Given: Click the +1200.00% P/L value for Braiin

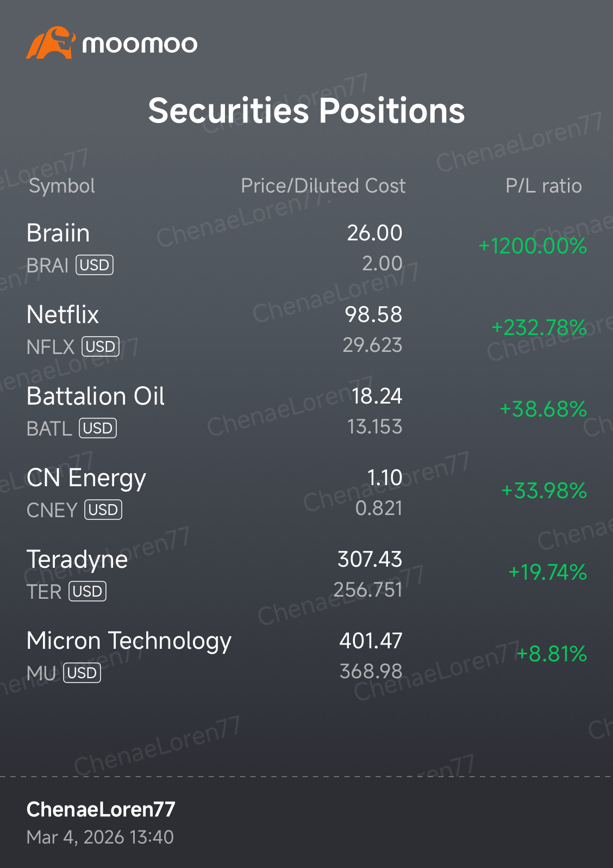Looking at the screenshot, I should tap(533, 246).
